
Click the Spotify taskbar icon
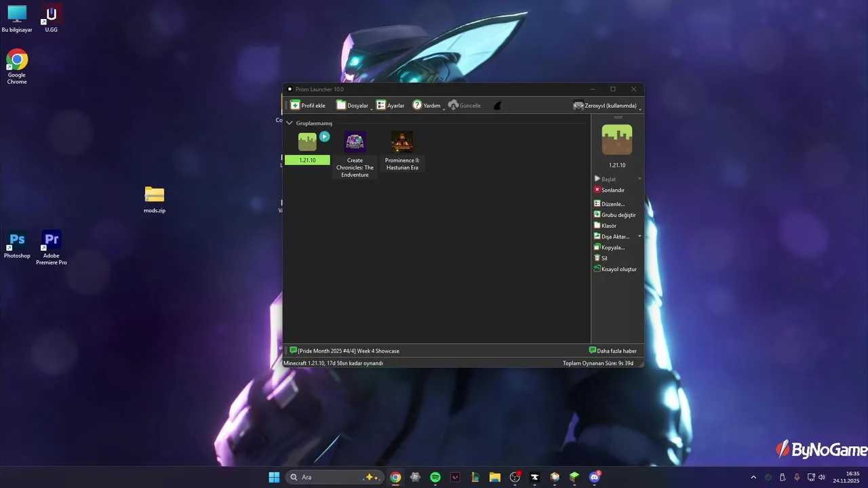click(x=435, y=477)
